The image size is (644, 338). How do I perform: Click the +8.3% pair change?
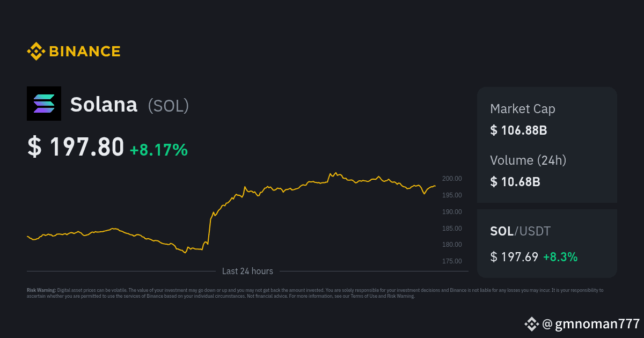[x=560, y=257]
